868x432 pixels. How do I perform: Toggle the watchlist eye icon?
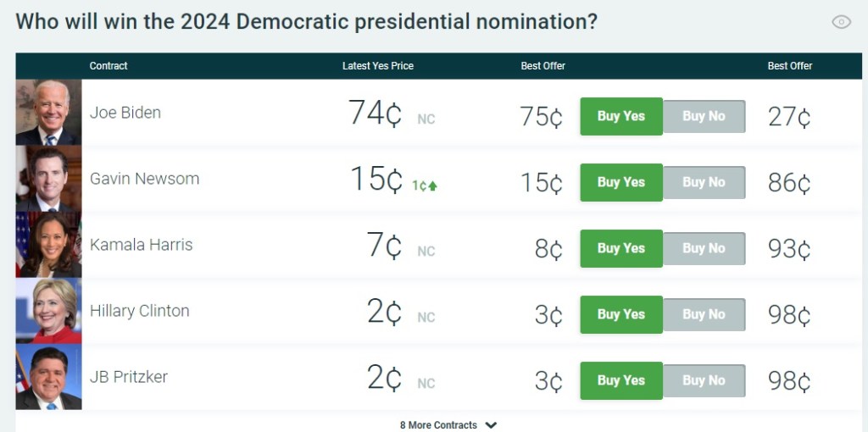coord(841,22)
